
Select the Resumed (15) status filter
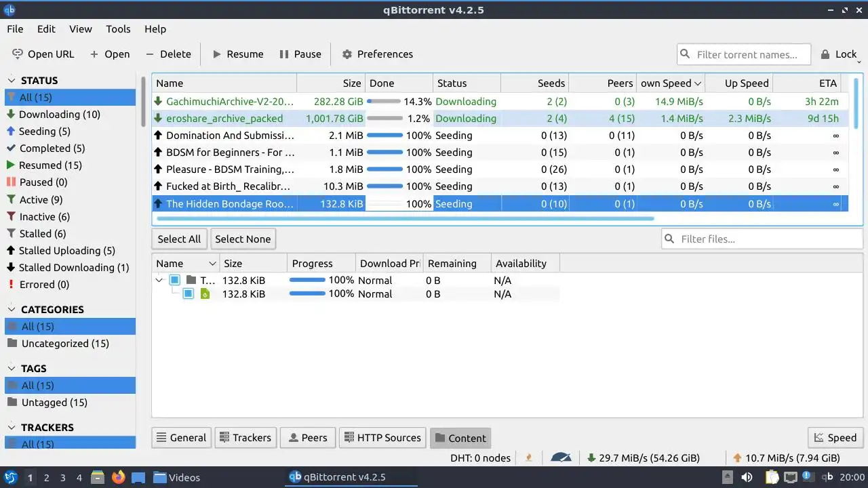(x=71, y=165)
